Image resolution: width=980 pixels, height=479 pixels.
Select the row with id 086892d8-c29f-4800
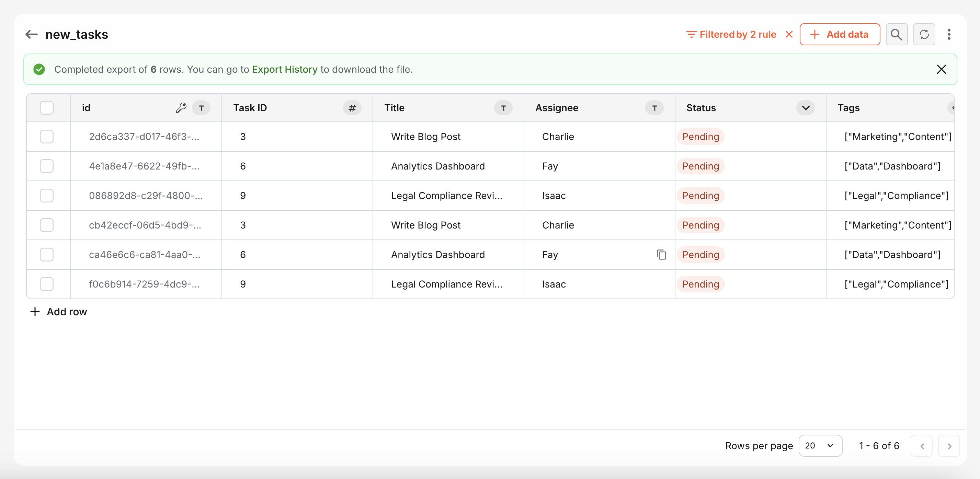click(x=47, y=196)
